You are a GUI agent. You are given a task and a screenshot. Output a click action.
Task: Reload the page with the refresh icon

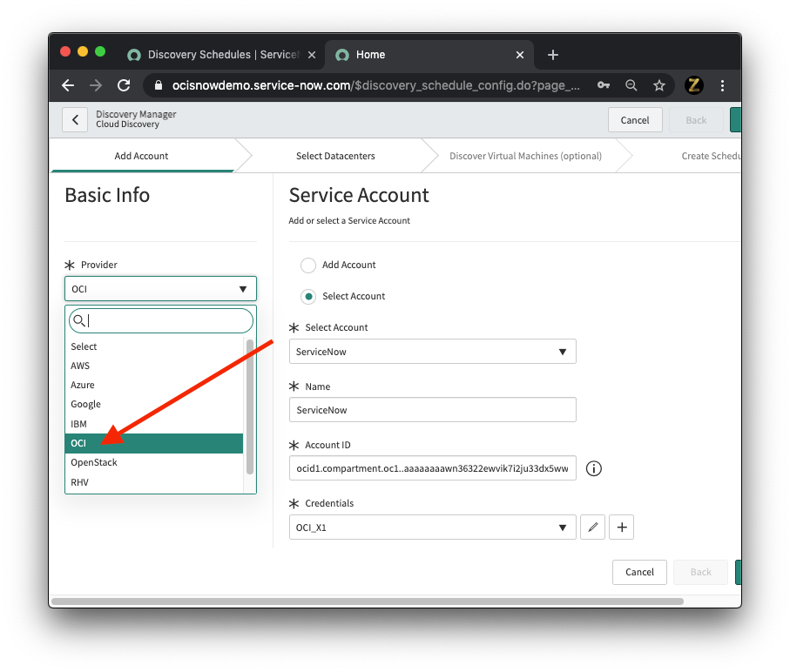(x=124, y=85)
